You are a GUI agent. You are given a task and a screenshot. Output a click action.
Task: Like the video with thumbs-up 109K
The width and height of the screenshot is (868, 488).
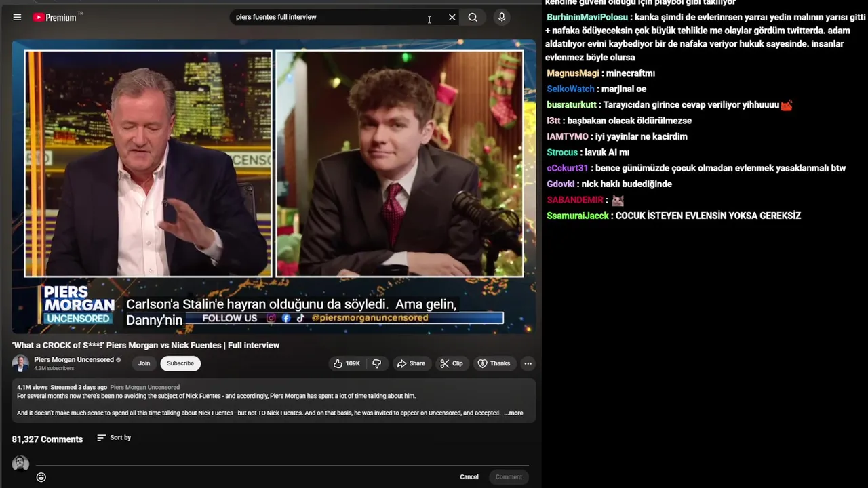point(347,363)
